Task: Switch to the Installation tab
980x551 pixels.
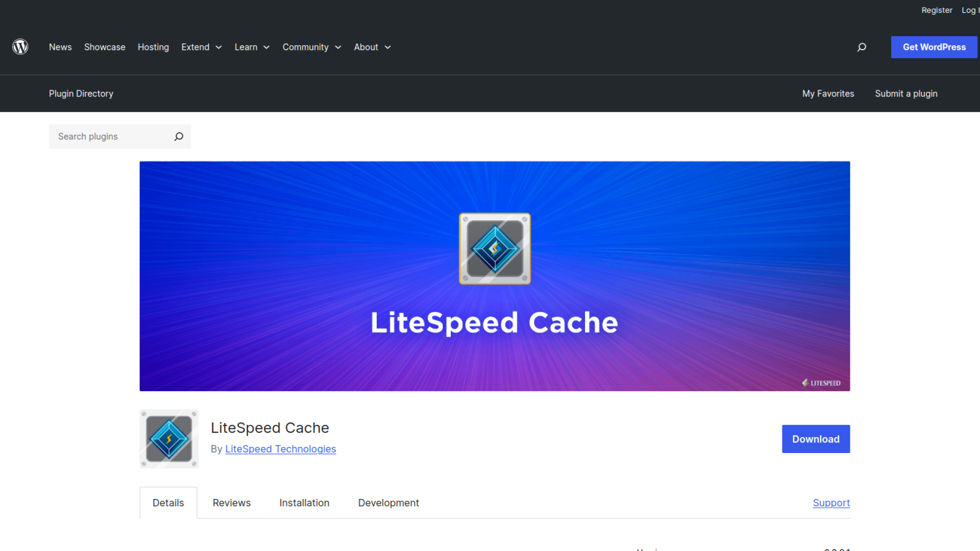Action: pyautogui.click(x=304, y=503)
